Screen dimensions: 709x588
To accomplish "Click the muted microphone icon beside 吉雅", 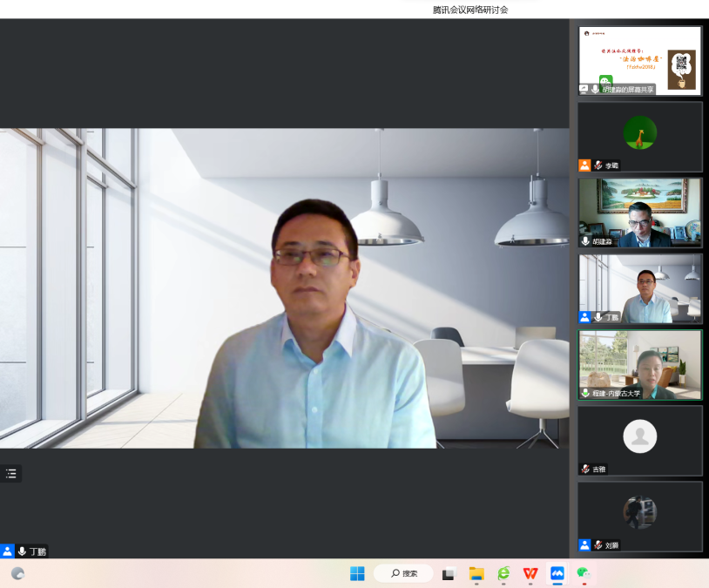I will (x=585, y=469).
